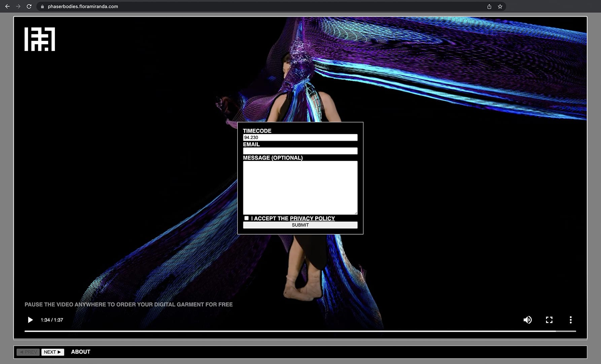Tick the accept privacy policy checkbox
The height and width of the screenshot is (364, 601).
click(x=246, y=218)
